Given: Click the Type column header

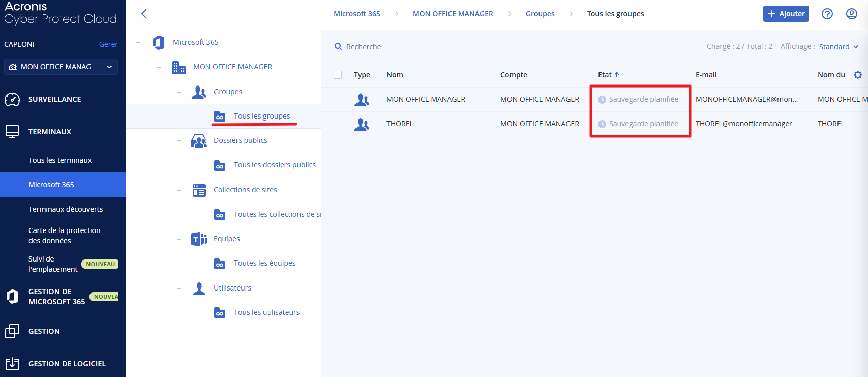Looking at the screenshot, I should pyautogui.click(x=362, y=75).
